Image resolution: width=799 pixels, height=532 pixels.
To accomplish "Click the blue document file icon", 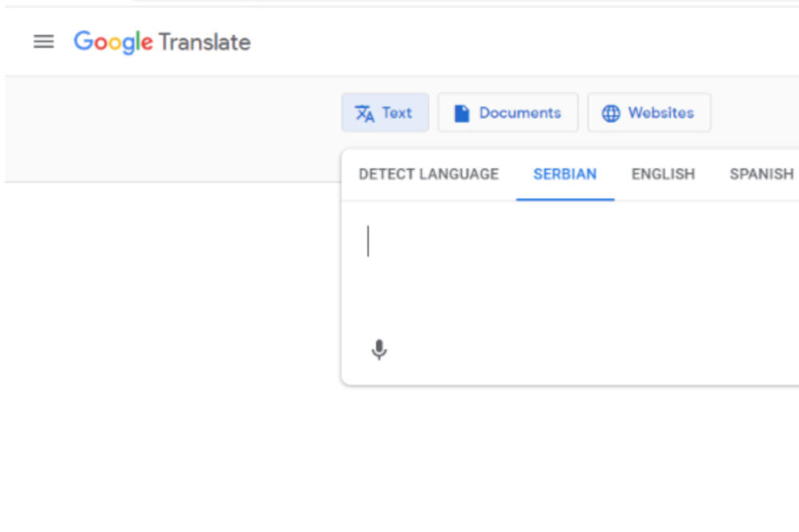I will tap(461, 113).
